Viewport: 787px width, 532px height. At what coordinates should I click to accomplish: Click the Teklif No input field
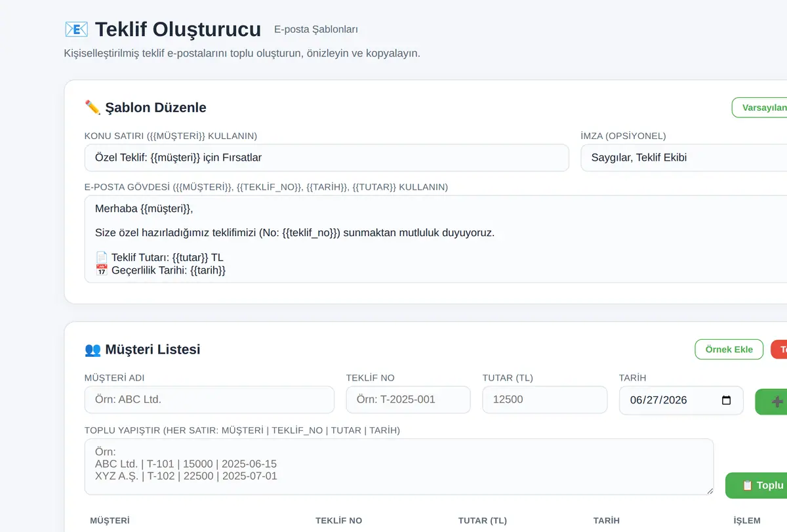(x=408, y=399)
